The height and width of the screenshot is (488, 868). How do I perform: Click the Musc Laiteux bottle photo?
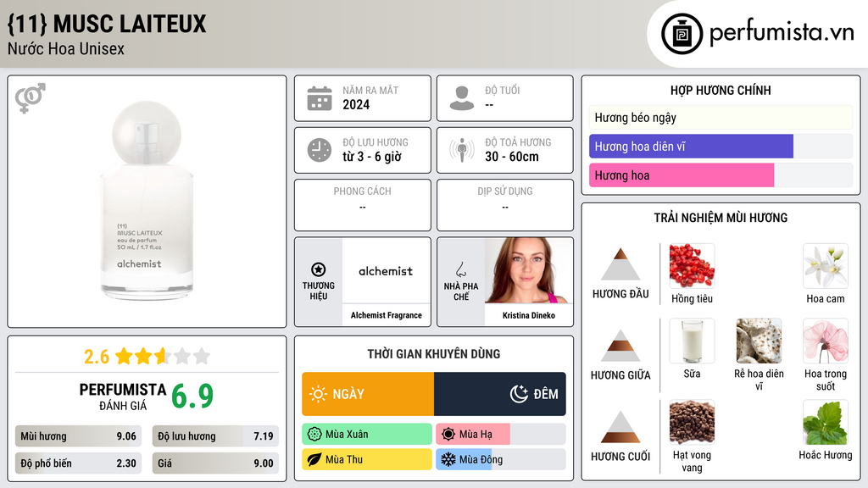(x=147, y=201)
